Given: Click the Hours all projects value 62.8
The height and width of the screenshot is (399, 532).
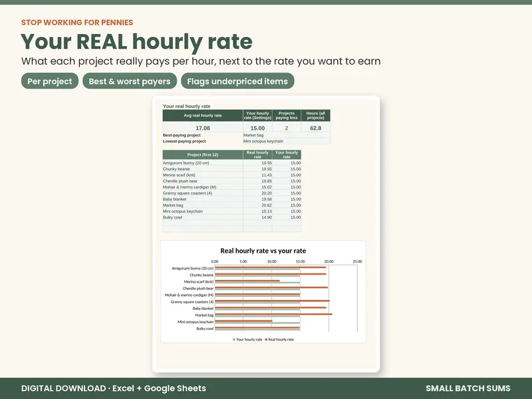Looking at the screenshot, I should 315,128.
